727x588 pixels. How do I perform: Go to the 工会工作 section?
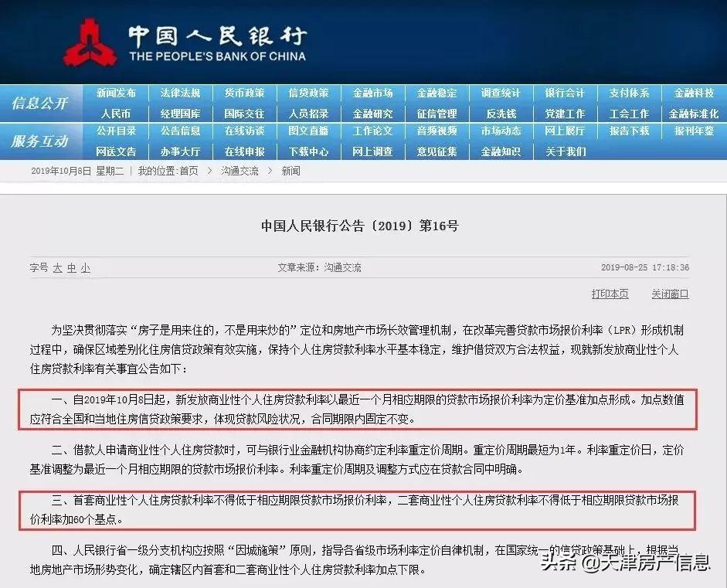tap(629, 114)
